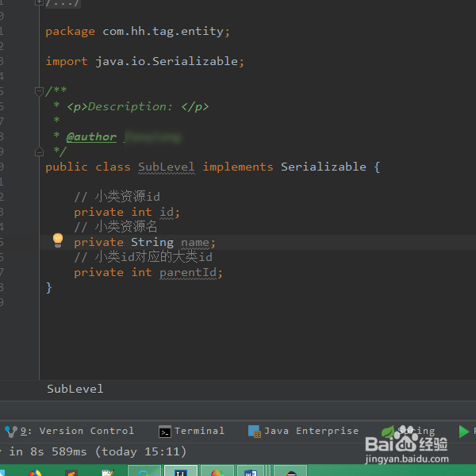
Task: Open the Terminal tool window tab
Action: point(192,431)
